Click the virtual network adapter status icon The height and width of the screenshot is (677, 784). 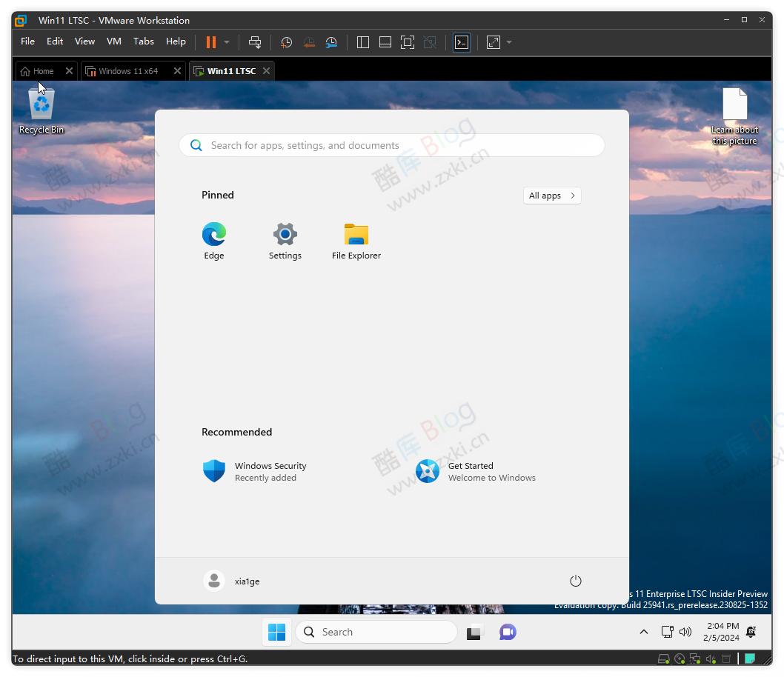coord(695,658)
